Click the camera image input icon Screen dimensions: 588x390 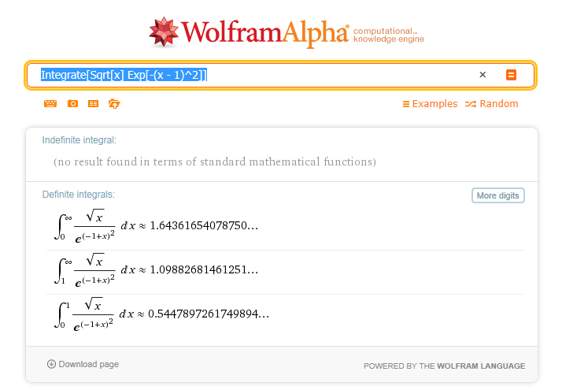click(72, 104)
